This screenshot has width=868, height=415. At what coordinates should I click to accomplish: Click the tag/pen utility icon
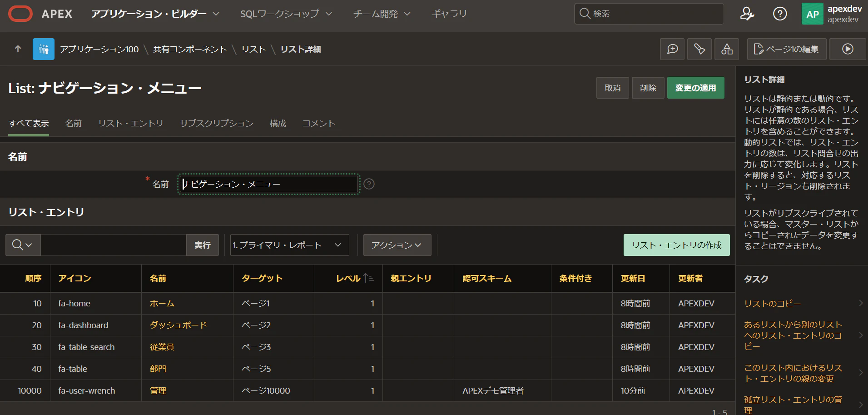pyautogui.click(x=699, y=49)
